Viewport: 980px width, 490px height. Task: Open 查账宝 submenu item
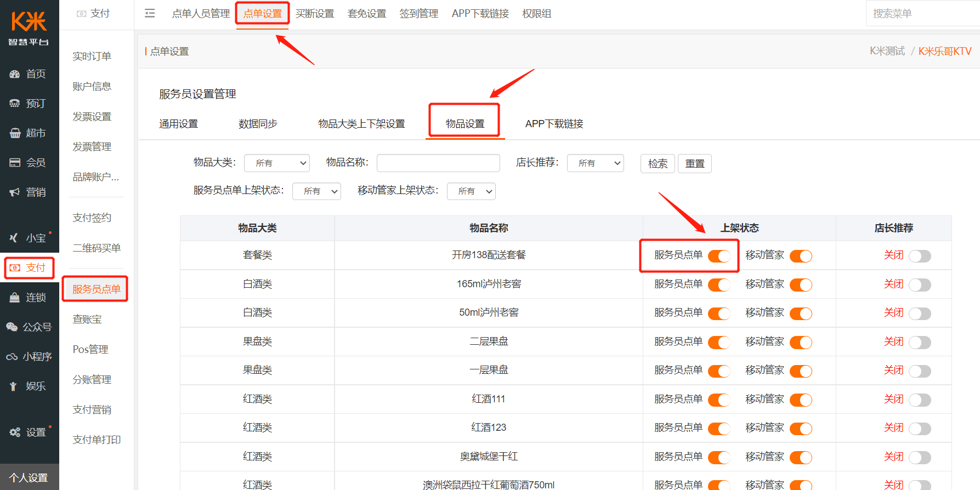pos(87,320)
